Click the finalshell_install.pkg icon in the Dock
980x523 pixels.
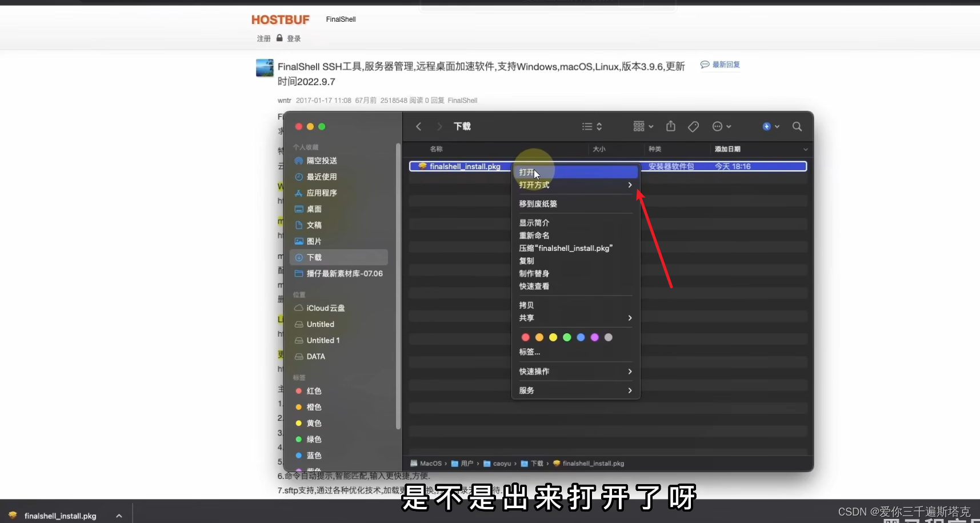coord(13,515)
